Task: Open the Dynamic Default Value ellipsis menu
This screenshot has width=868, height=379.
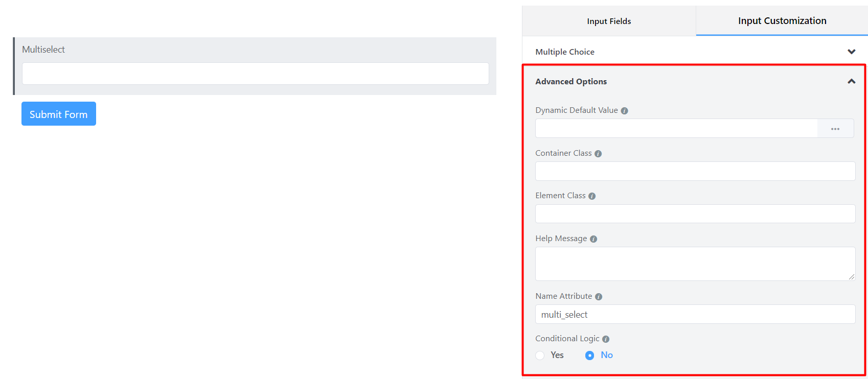Action: click(835, 129)
